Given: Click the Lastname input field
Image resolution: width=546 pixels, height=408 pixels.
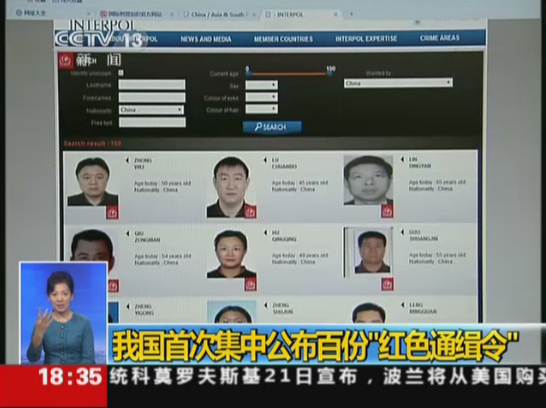Looking at the screenshot, I should pyautogui.click(x=152, y=85).
